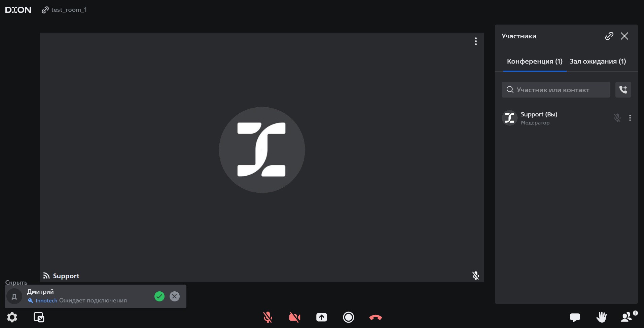This screenshot has width=644, height=328.
Task: Reject Дмитрий with the gray X button
Action: (x=175, y=296)
